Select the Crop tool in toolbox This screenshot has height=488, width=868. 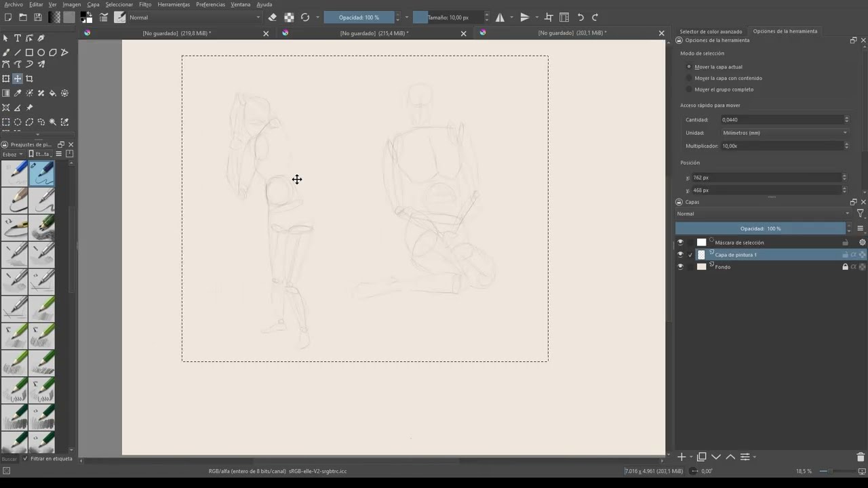(x=29, y=79)
